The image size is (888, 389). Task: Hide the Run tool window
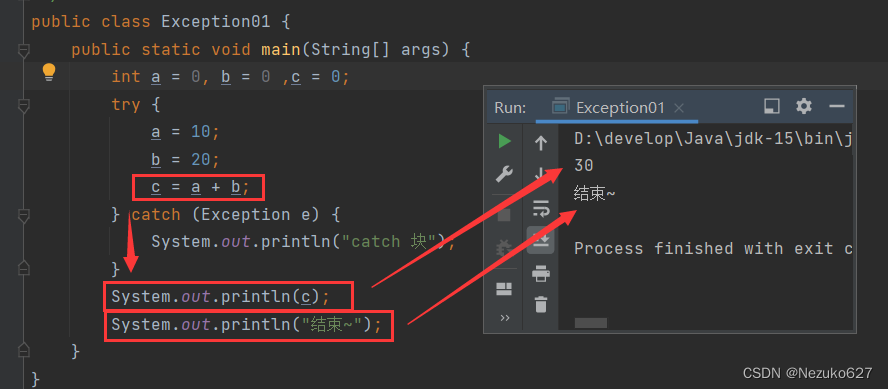(x=836, y=106)
